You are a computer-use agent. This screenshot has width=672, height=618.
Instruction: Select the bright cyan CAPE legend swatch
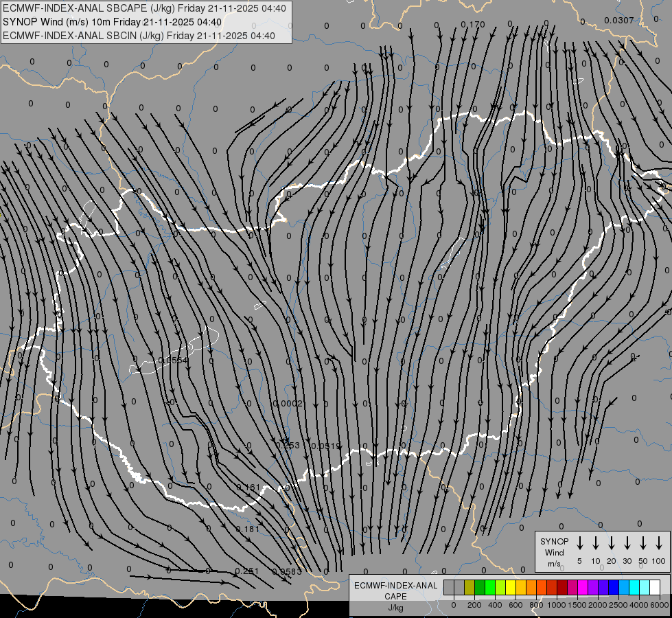pyautogui.click(x=634, y=587)
